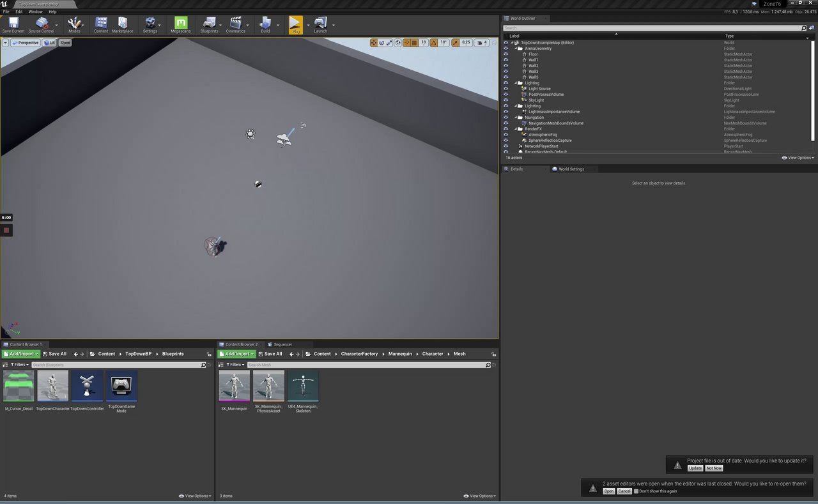Open the File menu
Image resolution: width=818 pixels, height=504 pixels.
tap(6, 11)
